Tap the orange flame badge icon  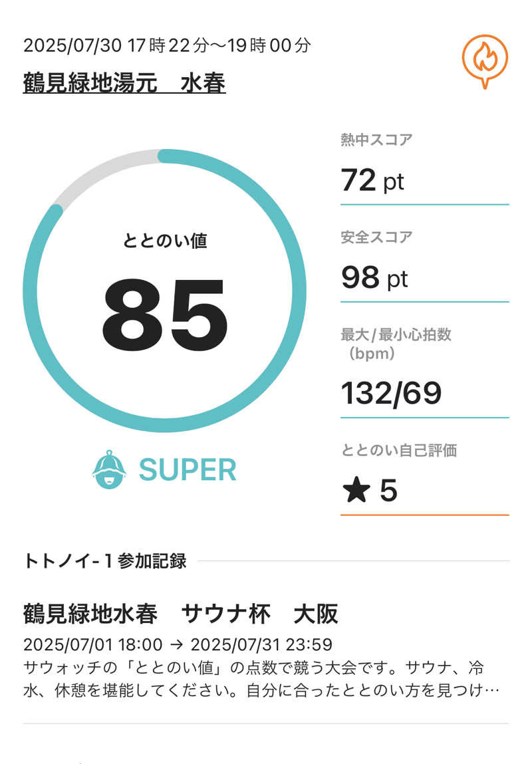(485, 61)
